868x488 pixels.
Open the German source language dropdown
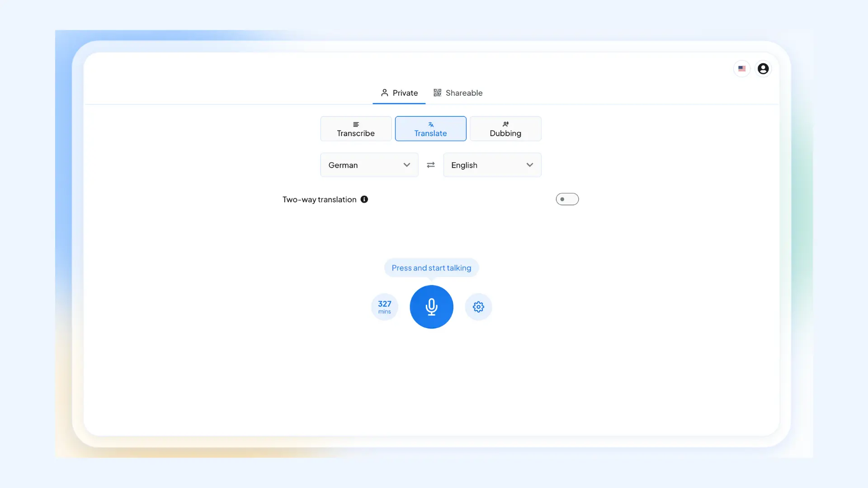click(x=369, y=165)
